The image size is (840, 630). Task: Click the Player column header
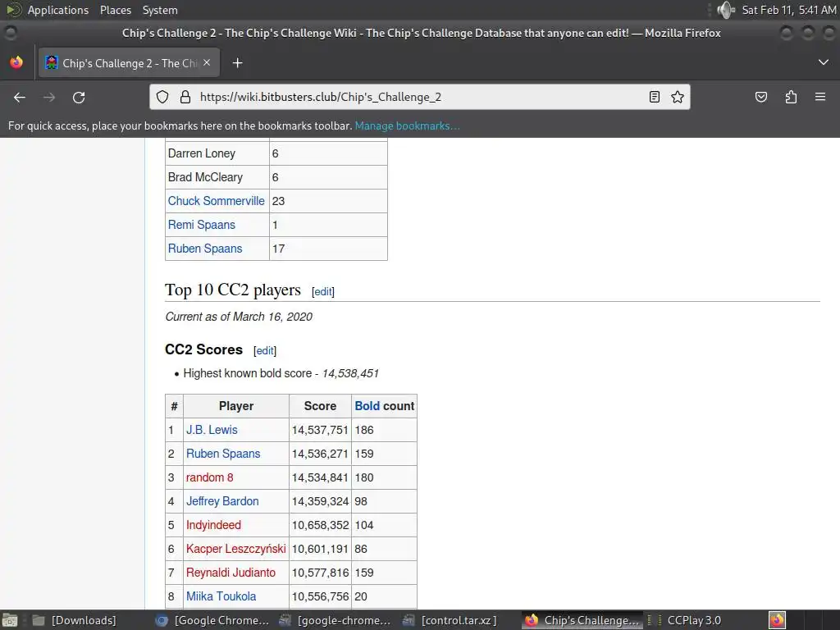coord(236,406)
